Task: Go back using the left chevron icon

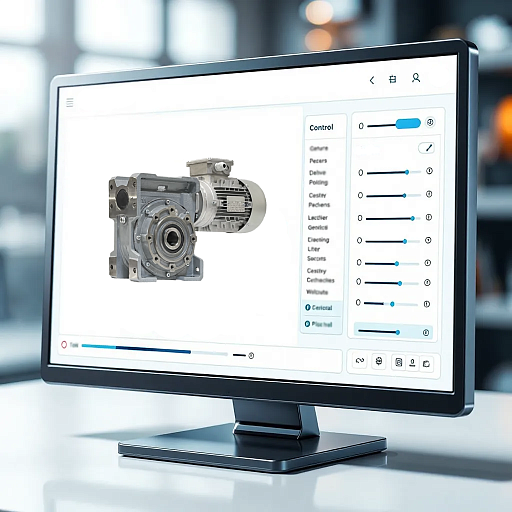Action: click(x=372, y=80)
